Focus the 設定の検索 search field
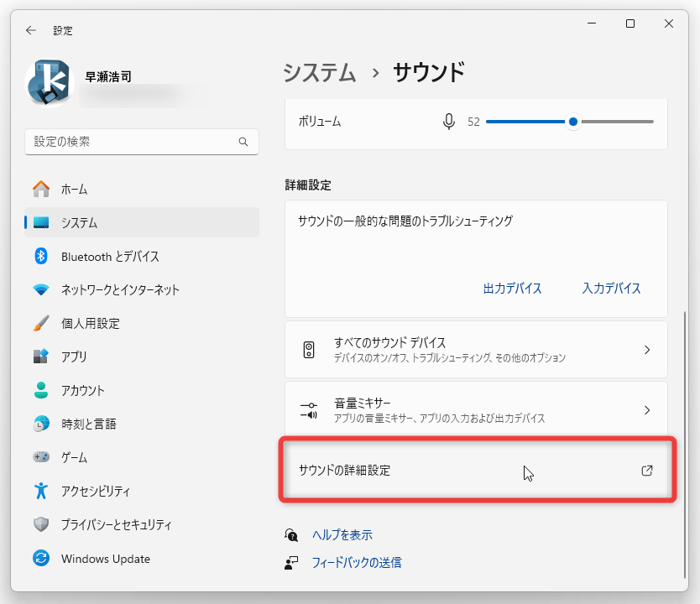700x604 pixels. (142, 142)
